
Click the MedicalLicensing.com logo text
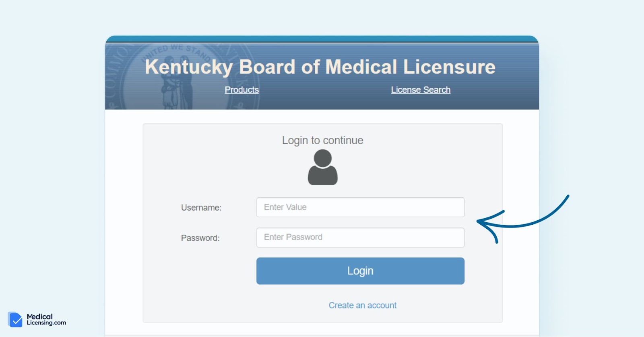(46, 319)
